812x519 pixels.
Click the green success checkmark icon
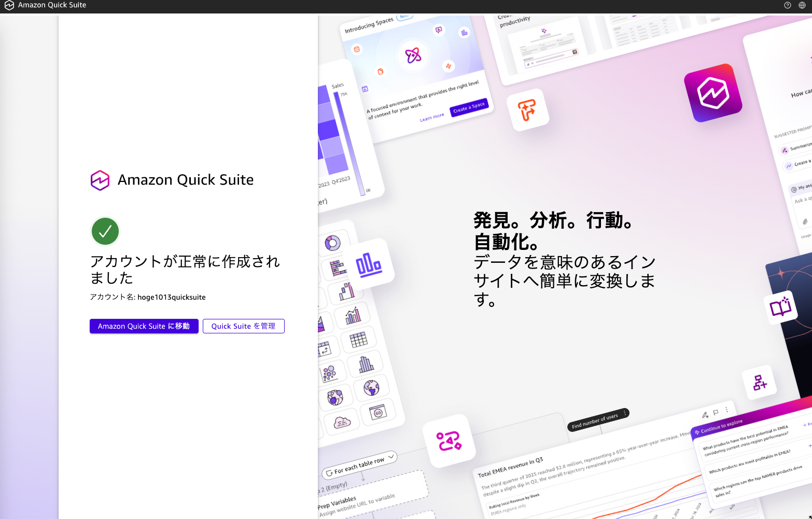point(105,231)
